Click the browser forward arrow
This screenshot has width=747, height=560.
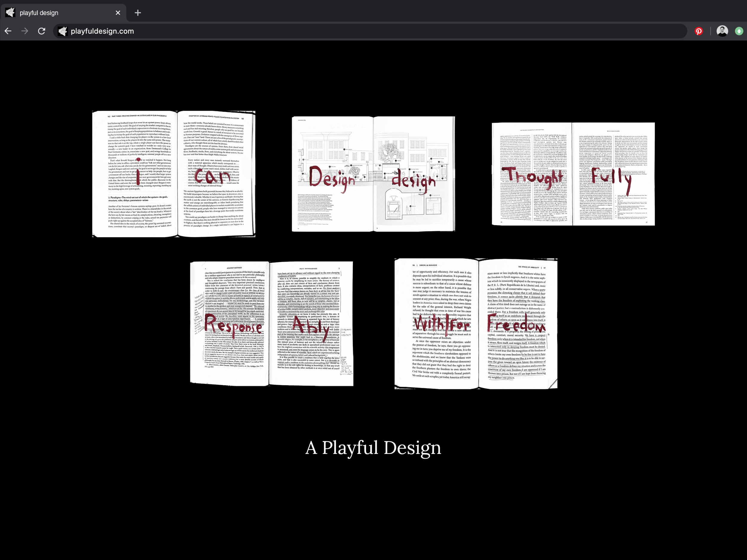point(25,31)
